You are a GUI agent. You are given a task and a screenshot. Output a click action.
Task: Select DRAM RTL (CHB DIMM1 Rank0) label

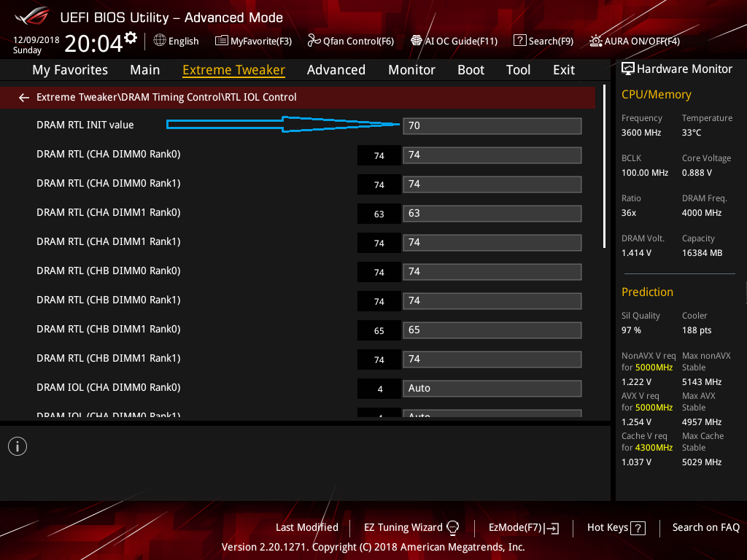108,329
